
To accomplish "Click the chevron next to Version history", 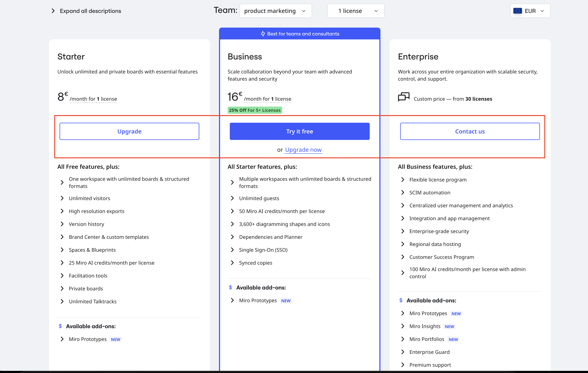I will point(62,224).
